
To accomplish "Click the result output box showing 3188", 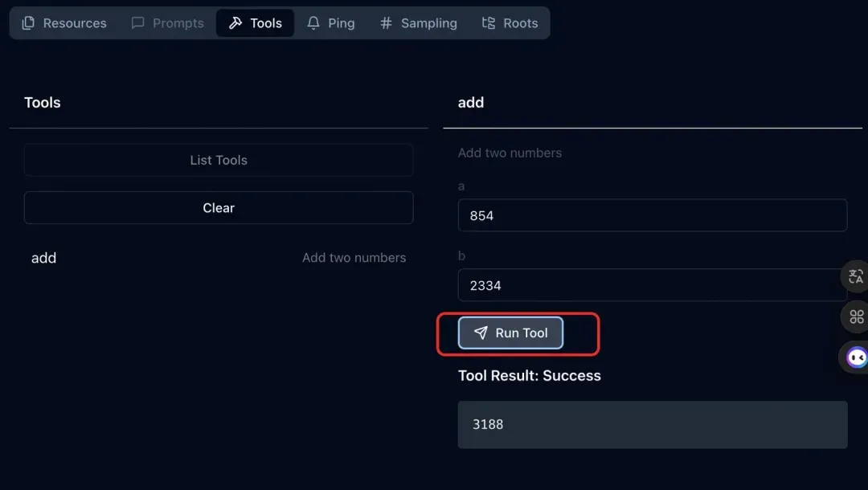I will tap(652, 424).
